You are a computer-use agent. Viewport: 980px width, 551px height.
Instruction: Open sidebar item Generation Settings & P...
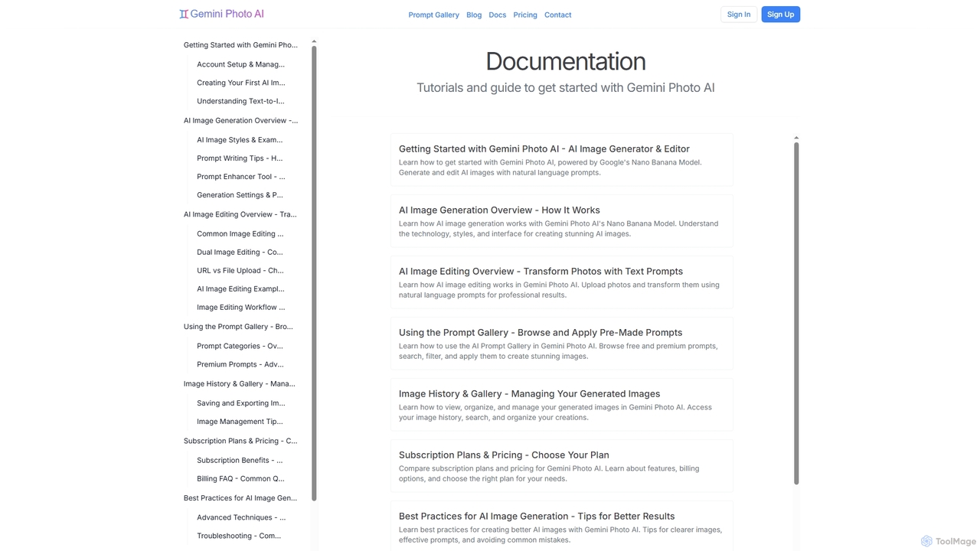[x=240, y=195]
